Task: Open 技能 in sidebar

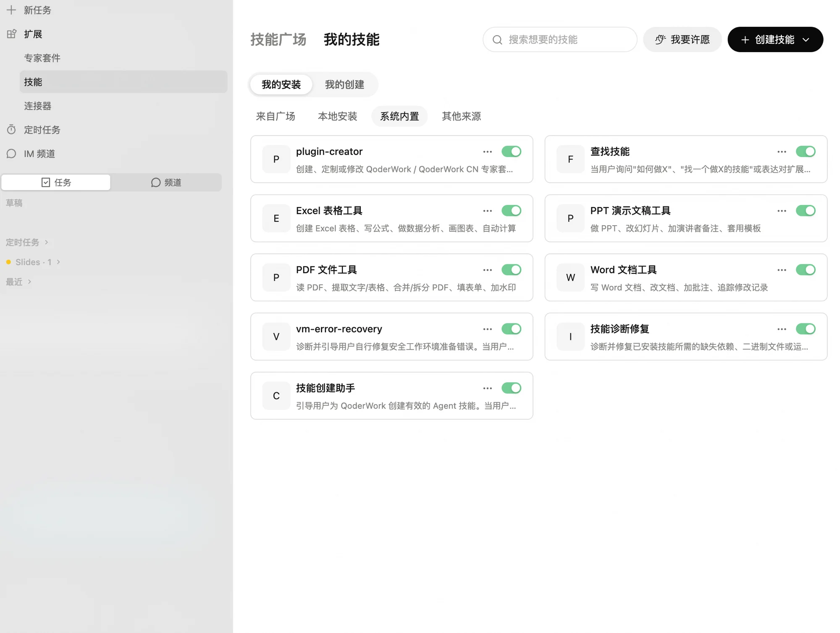Action: 123,82
